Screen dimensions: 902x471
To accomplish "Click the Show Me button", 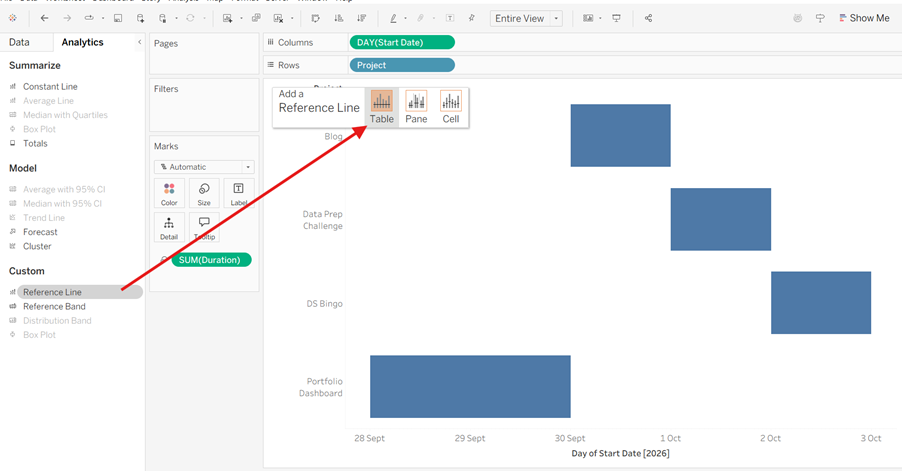I will [x=864, y=18].
